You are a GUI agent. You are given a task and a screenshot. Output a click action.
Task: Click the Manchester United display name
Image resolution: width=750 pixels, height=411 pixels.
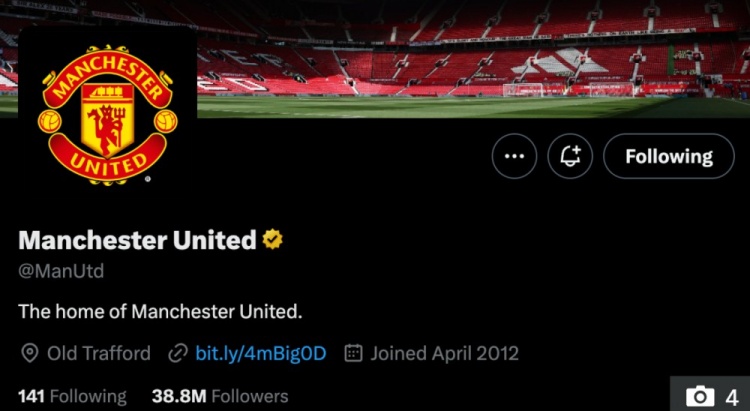click(x=137, y=240)
